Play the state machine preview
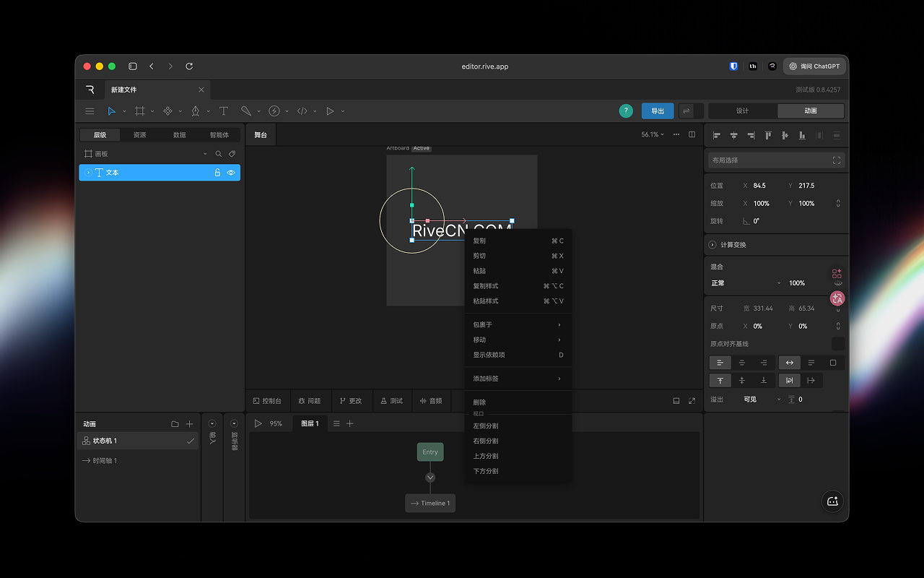 [258, 423]
